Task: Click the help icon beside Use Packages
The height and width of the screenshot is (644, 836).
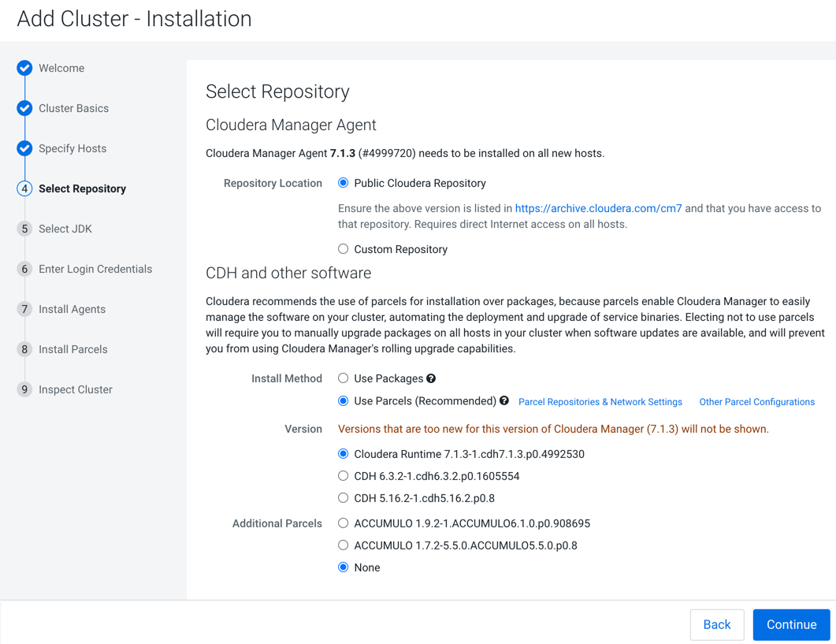Action: coord(431,379)
